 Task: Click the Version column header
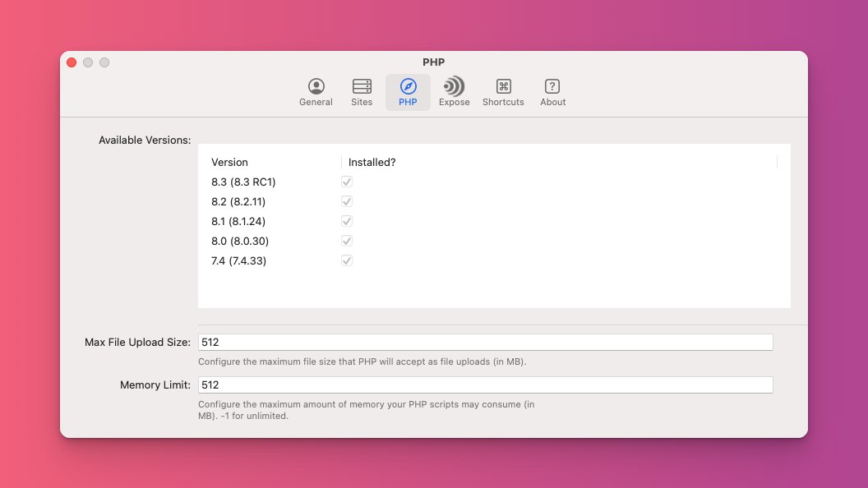coord(229,162)
